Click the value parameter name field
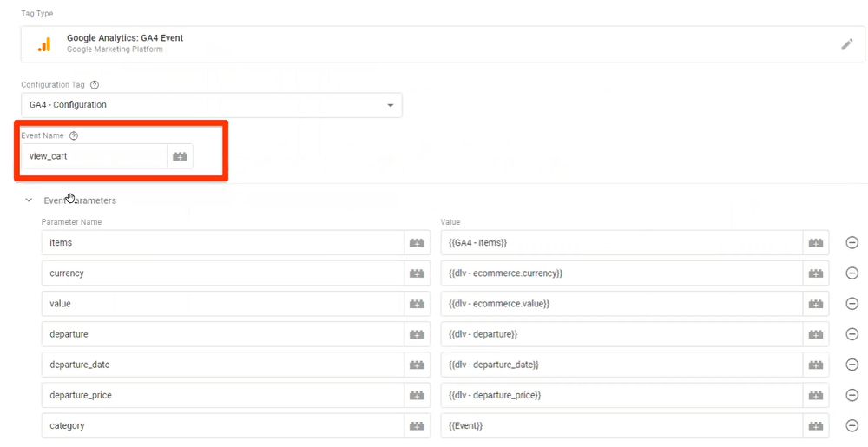868x447 pixels. [223, 304]
